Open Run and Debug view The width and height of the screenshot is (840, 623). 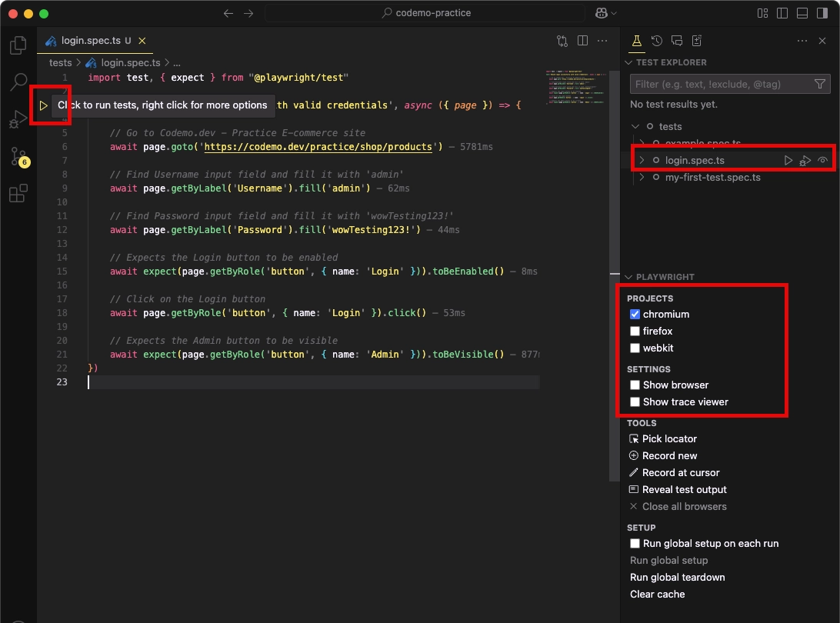pyautogui.click(x=18, y=119)
